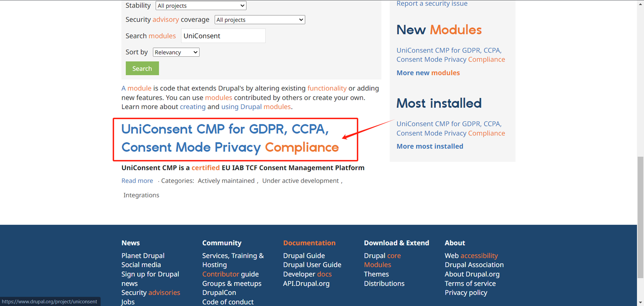Click scrollbar up arrow
Screen dimensions: 644x306
(640, 4)
